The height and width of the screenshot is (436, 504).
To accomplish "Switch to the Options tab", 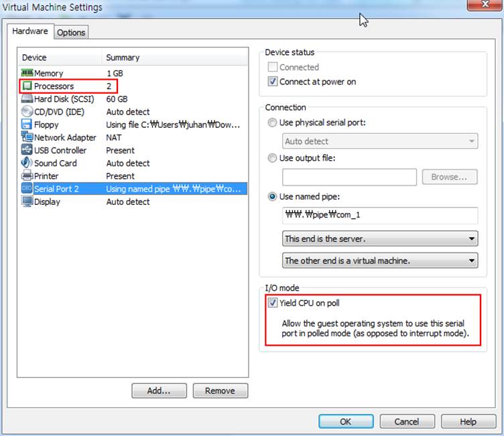I will click(x=71, y=32).
